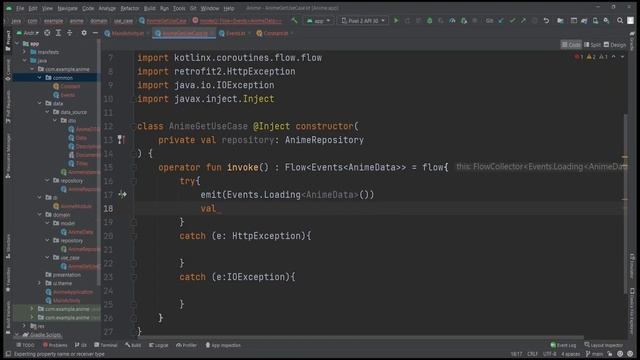This screenshot has width=640, height=360.
Task: Click the Select Opened File target icon
Action: 47,33
